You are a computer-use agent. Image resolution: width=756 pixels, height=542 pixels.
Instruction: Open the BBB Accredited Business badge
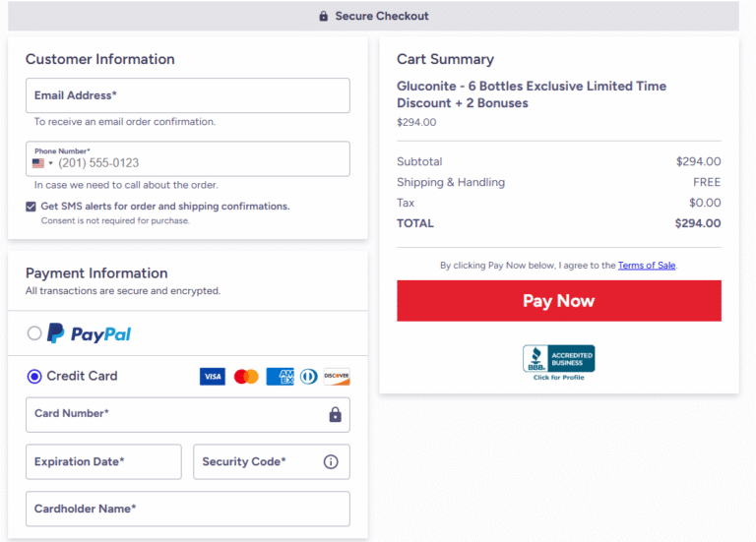(558, 361)
